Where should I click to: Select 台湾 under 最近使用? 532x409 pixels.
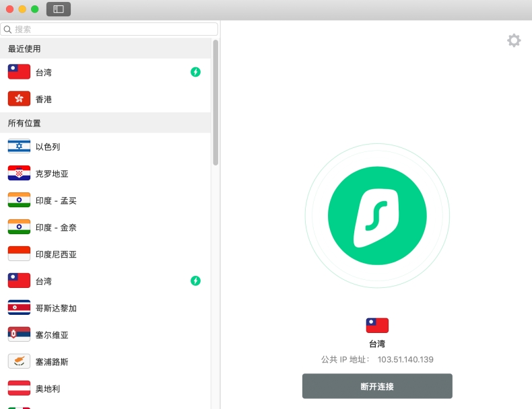(x=105, y=72)
